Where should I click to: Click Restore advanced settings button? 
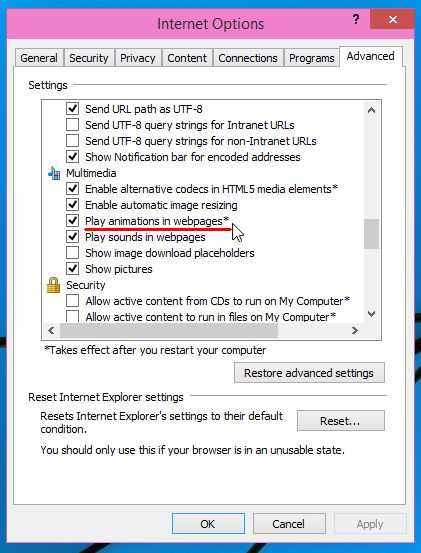point(309,373)
